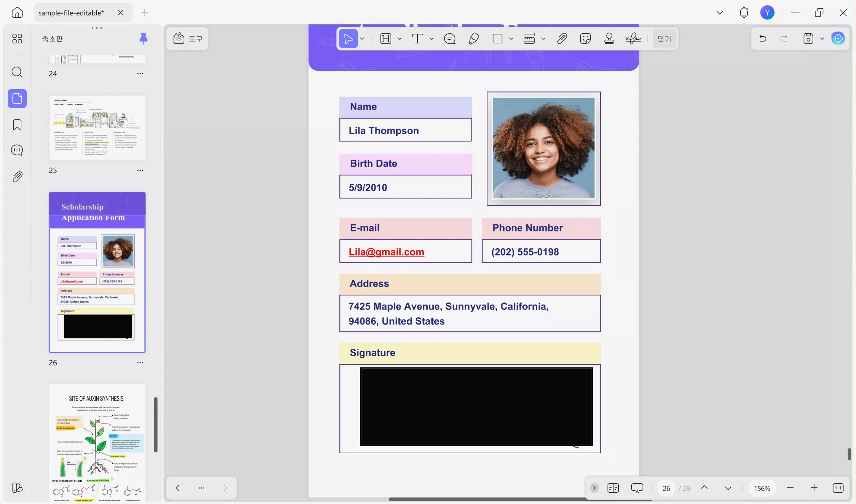Toggle the two-page reading view
The height and width of the screenshot is (504, 856).
(613, 488)
